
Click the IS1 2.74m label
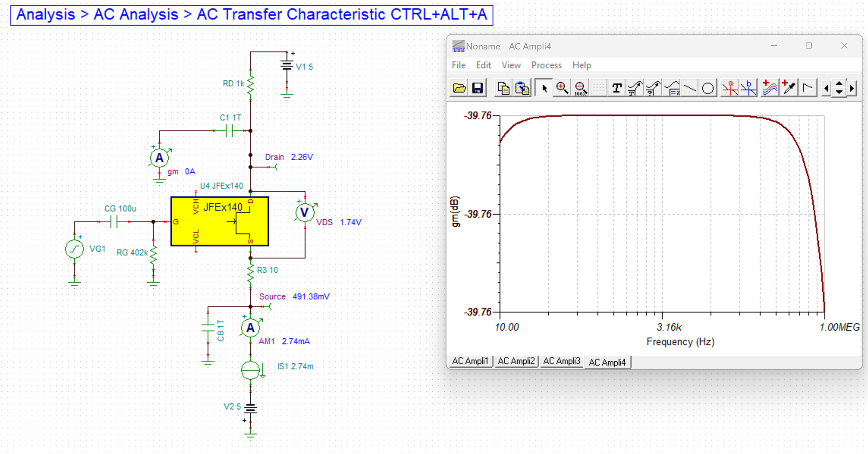[295, 367]
